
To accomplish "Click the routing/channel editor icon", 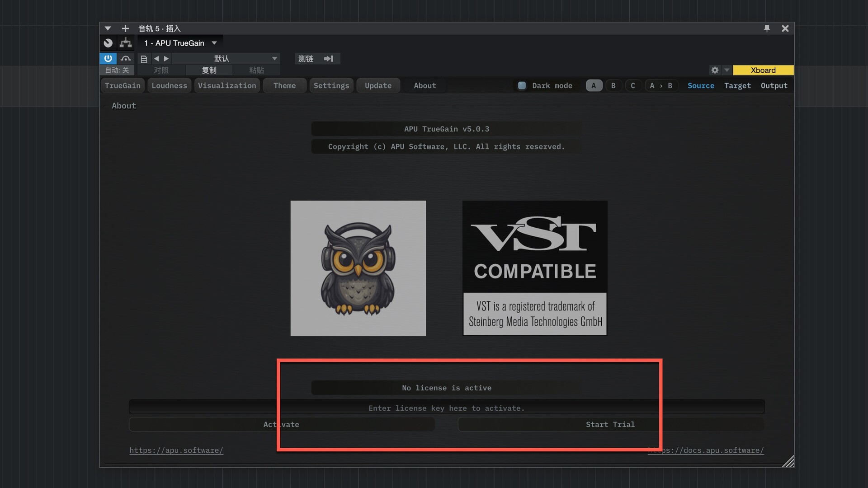I will (x=126, y=43).
